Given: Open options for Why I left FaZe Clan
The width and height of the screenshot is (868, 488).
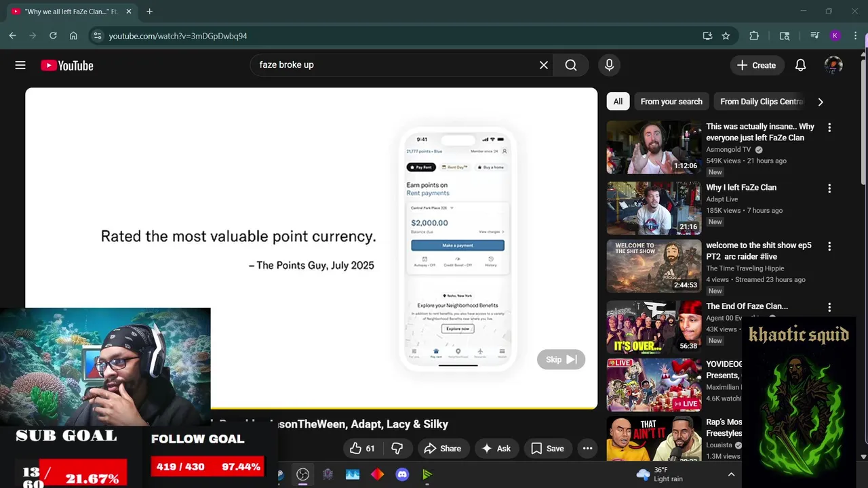Looking at the screenshot, I should click(829, 188).
